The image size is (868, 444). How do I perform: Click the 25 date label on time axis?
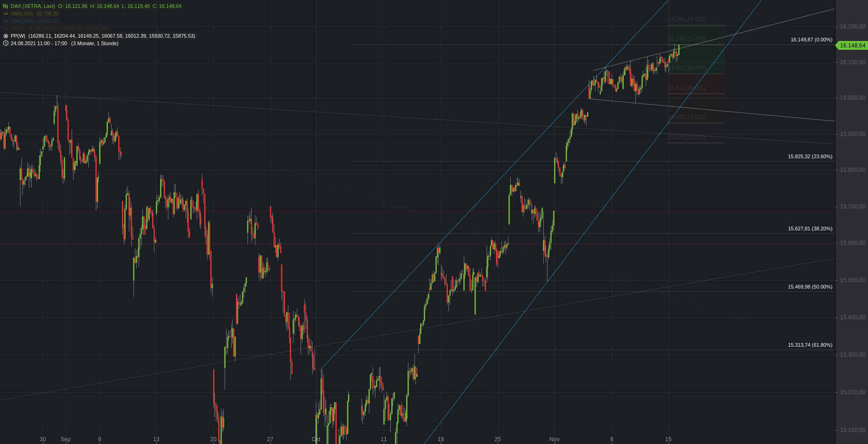point(498,439)
